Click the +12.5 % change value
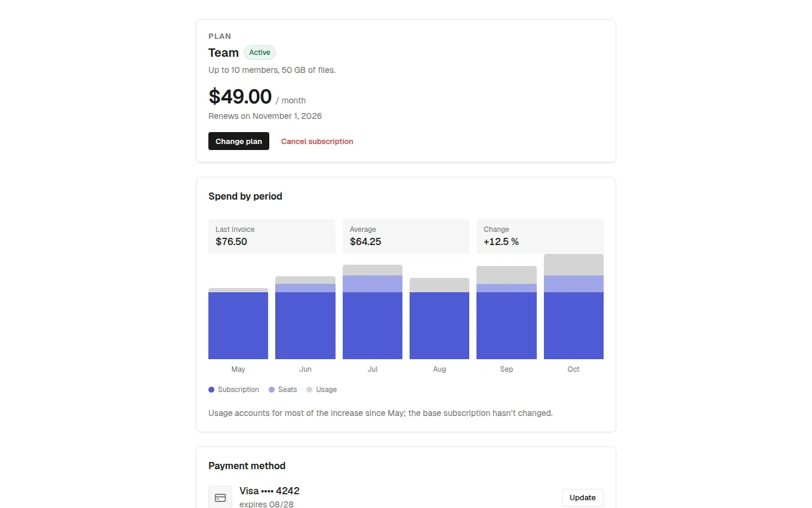This screenshot has width=812, height=508. click(501, 241)
